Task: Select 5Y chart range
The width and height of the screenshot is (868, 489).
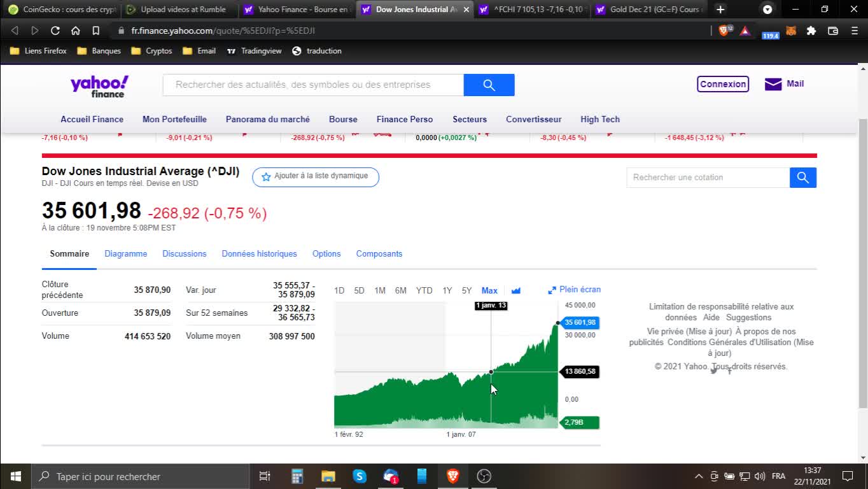Action: pos(466,290)
